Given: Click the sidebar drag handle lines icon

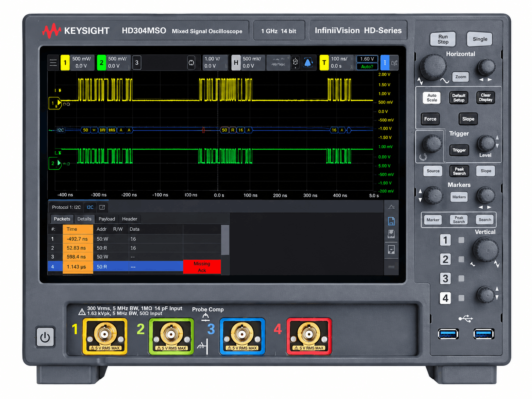Looking at the screenshot, I should coord(391,267).
